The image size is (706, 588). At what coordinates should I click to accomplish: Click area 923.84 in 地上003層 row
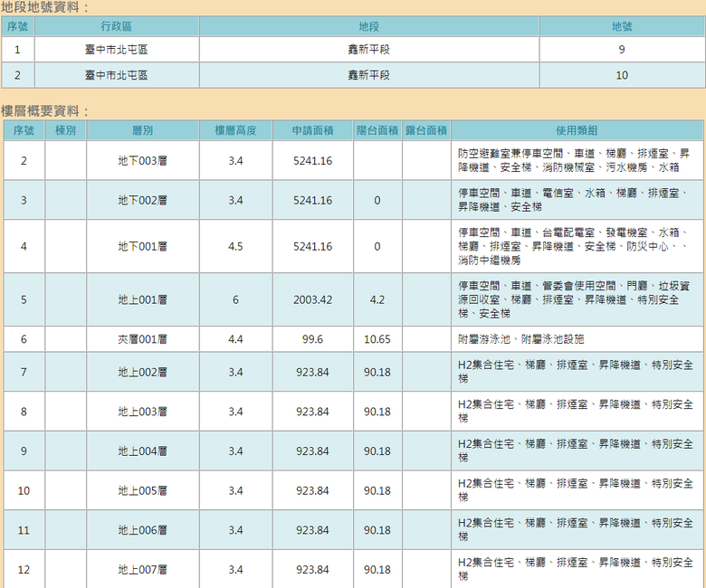click(x=312, y=412)
